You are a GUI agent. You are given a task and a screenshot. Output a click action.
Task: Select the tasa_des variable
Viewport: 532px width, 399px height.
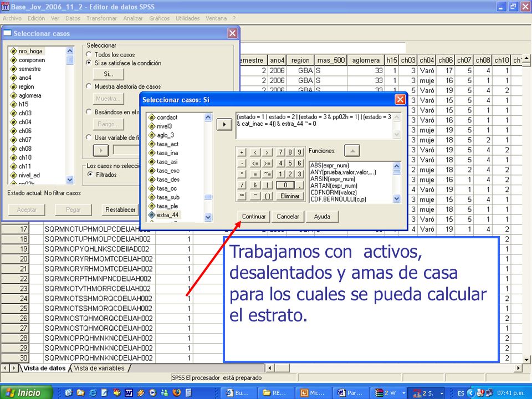[168, 180]
